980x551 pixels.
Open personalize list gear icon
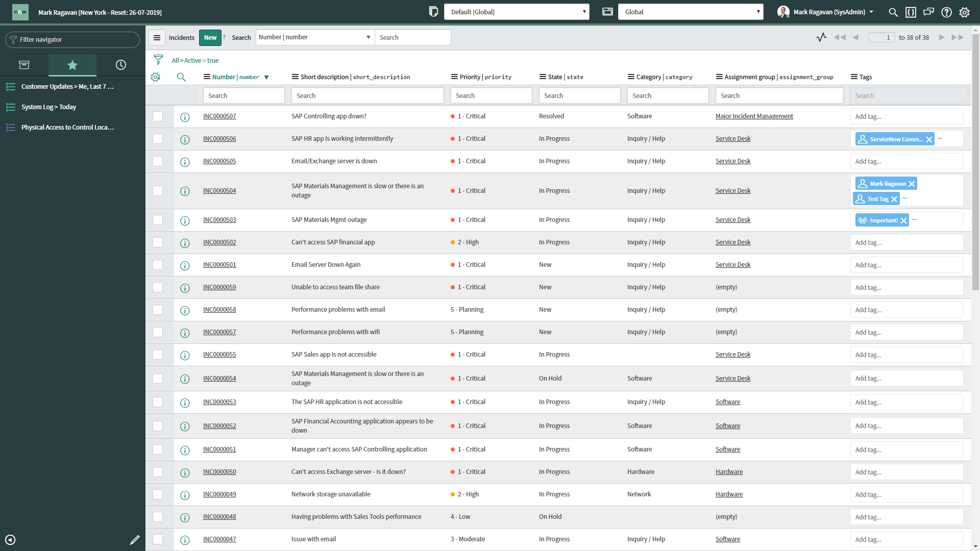pyautogui.click(x=156, y=77)
